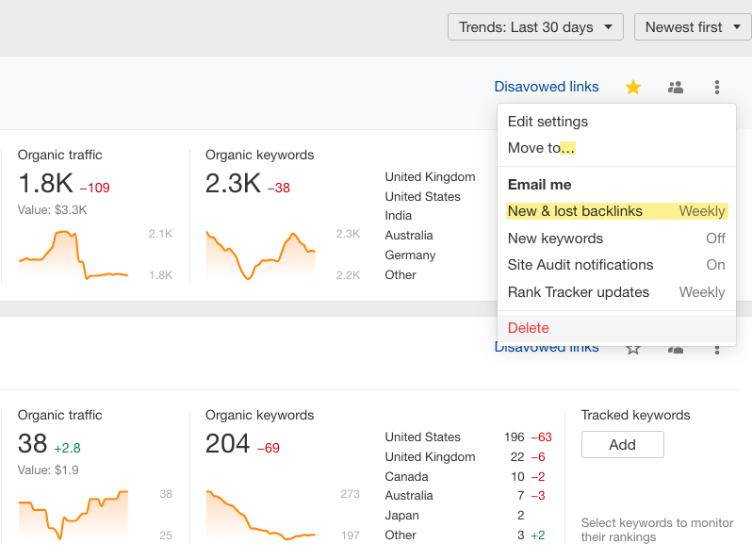The image size is (752, 560).
Task: Click the first project's organic keywords chart
Action: click(x=261, y=254)
